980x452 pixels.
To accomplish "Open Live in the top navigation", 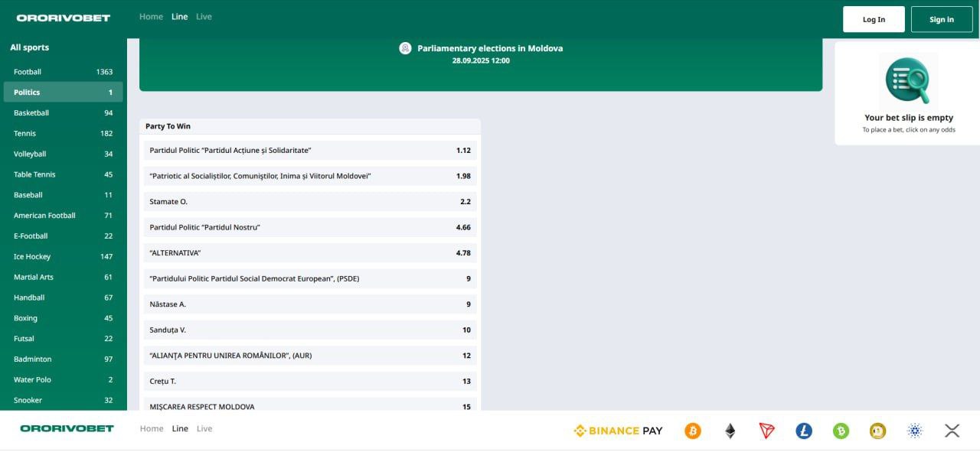I will tap(204, 17).
